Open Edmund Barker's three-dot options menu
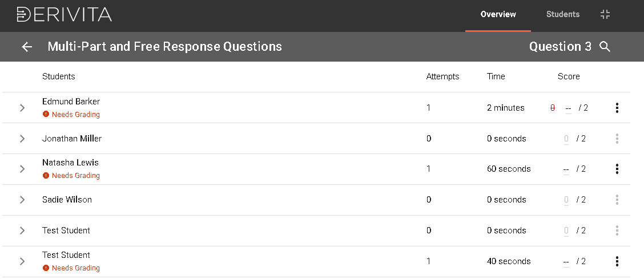Screen dimensions: 644x279 coord(617,108)
